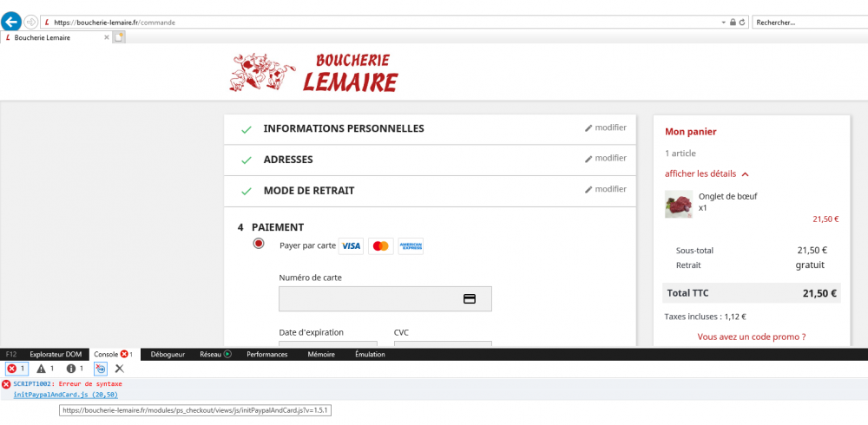Click the Numéro de carte input field
The image size is (868, 425).
pos(385,299)
